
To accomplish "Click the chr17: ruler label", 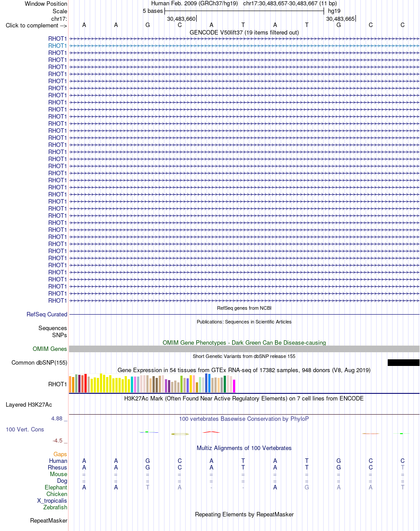I will click(59, 19).
